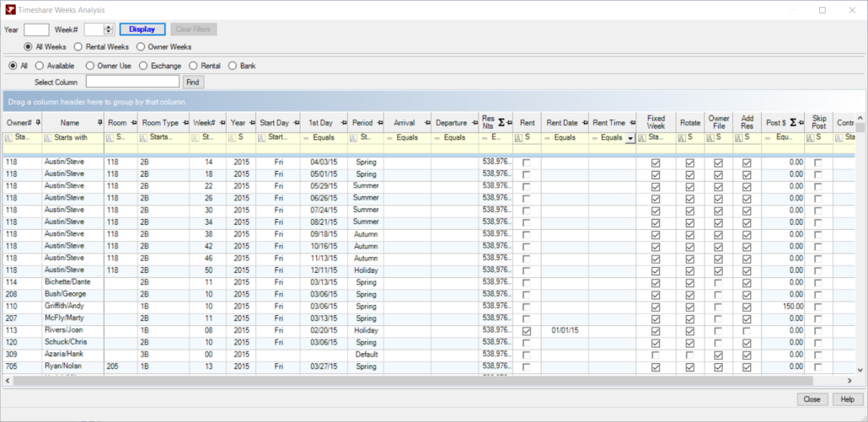Click the Holiday period cell for Rivers/Joan
The width and height of the screenshot is (868, 422).
click(366, 330)
